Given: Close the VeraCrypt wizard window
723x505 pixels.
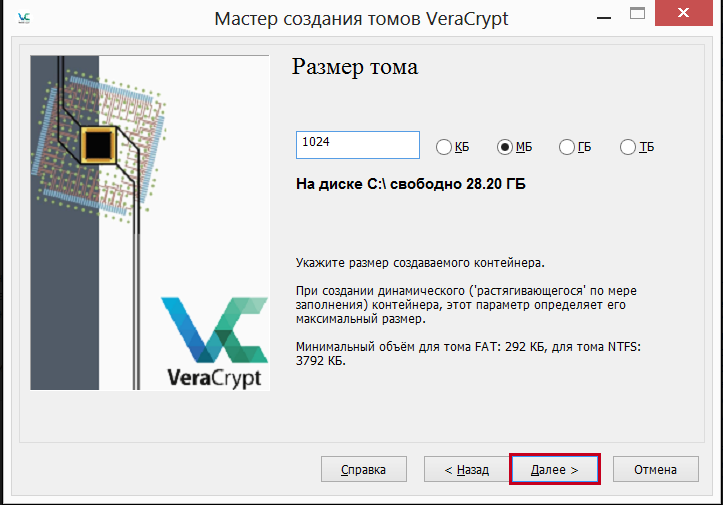Looking at the screenshot, I should click(x=683, y=13).
